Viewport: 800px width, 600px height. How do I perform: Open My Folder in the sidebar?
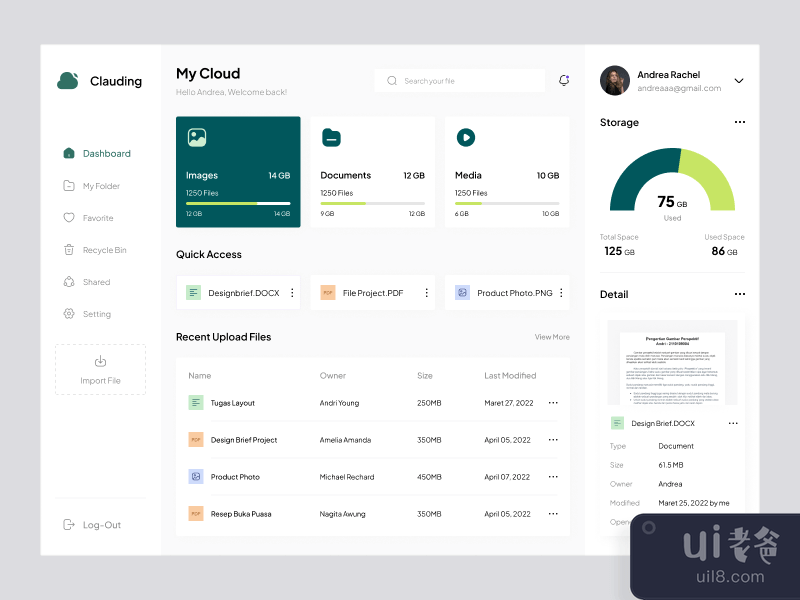tap(100, 186)
